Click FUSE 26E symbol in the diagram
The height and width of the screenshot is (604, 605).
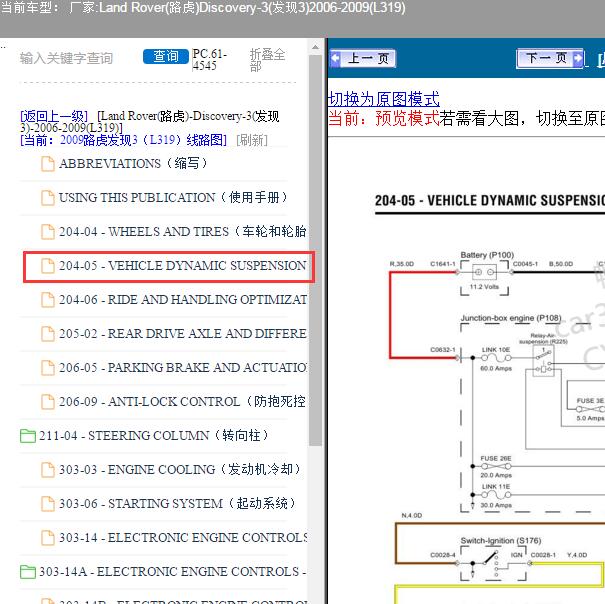496,466
